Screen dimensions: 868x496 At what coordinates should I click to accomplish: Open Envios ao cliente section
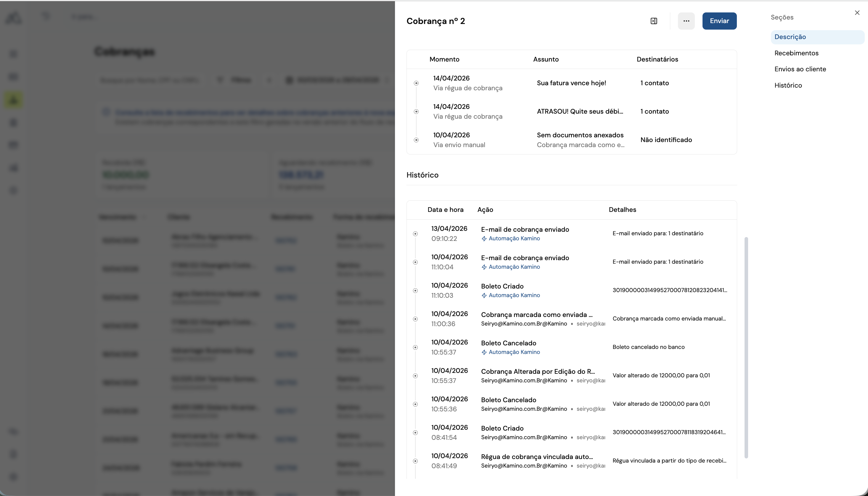pos(800,69)
